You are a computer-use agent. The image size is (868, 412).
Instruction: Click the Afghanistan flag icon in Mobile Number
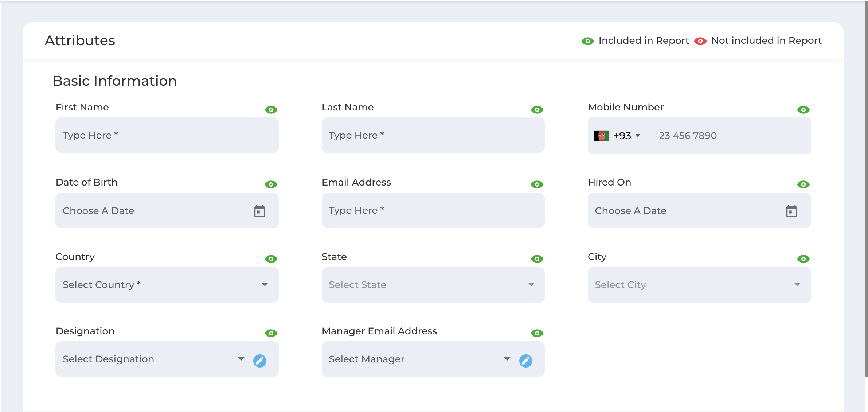tap(601, 136)
